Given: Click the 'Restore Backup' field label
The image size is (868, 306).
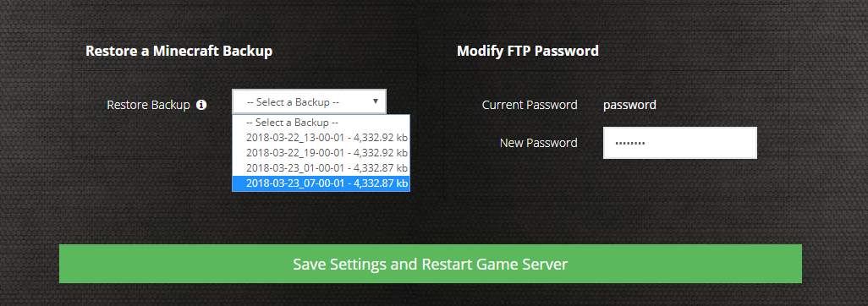Looking at the screenshot, I should [x=148, y=105].
